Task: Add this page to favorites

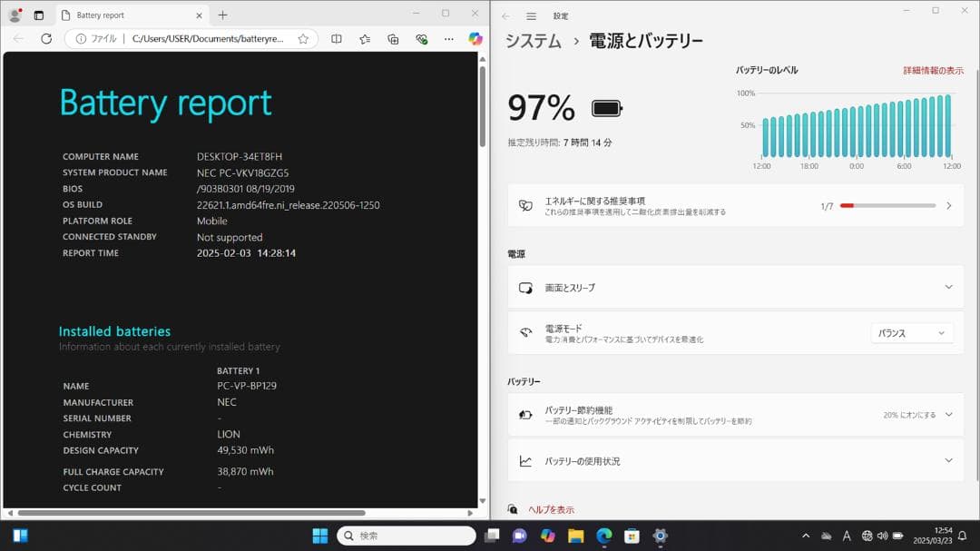Action: pyautogui.click(x=303, y=39)
